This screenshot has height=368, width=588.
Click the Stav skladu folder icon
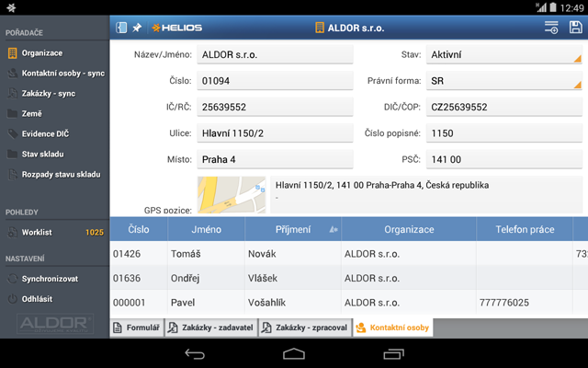[x=12, y=154]
